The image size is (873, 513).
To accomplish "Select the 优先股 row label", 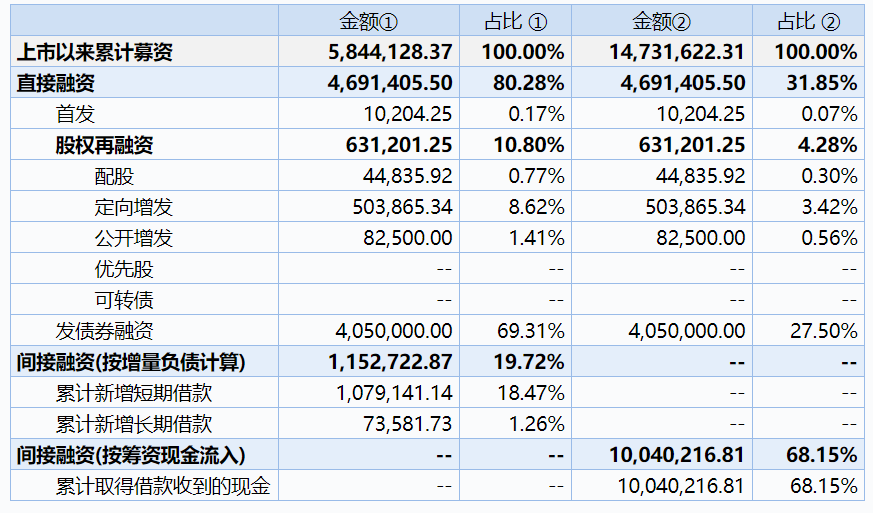I will click(x=124, y=270).
